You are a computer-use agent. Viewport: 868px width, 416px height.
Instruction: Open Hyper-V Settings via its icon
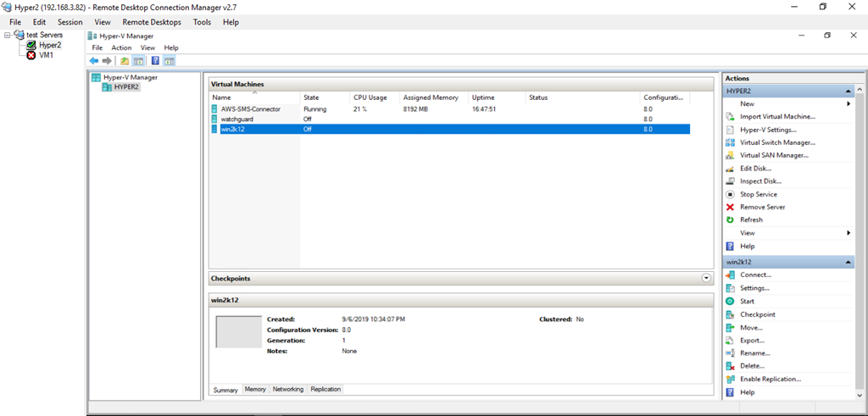(x=730, y=130)
